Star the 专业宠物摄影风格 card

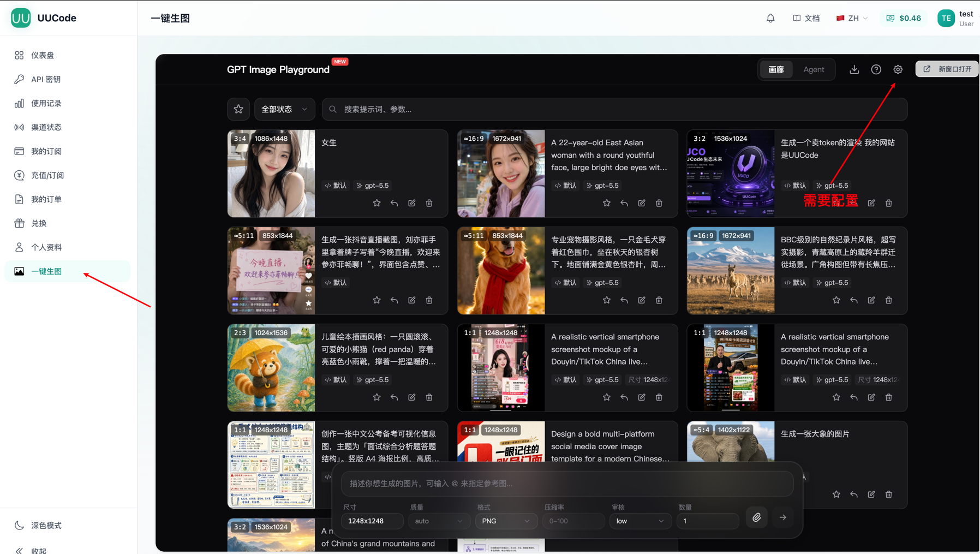606,300
